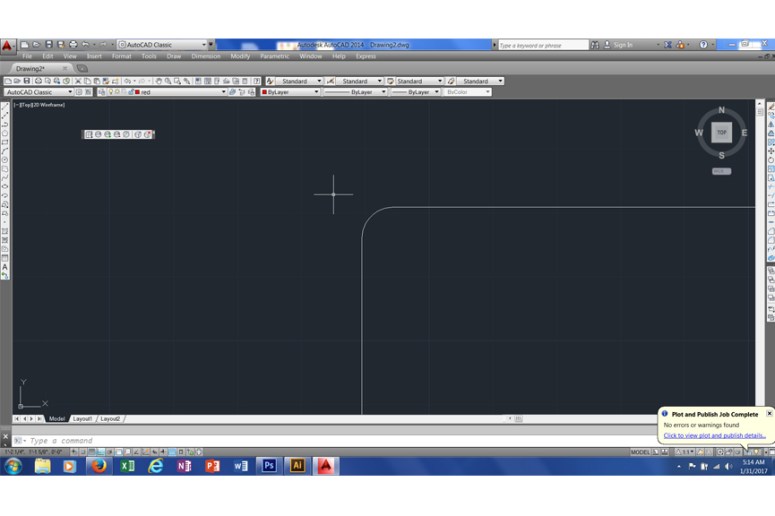Select the Circle tool in Draw toolbar
The image size is (775, 516).
(x=5, y=160)
